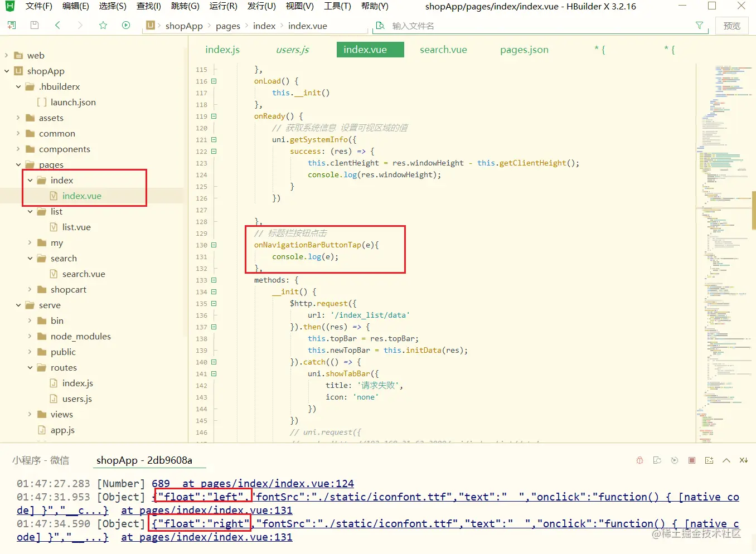Click the filter funnel icon

(x=699, y=26)
